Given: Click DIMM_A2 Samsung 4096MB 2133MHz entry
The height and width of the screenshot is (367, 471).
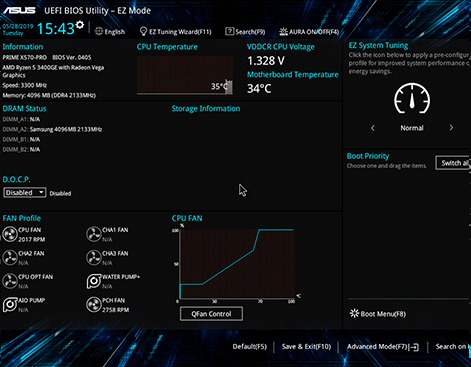Looking at the screenshot, I should 52,129.
